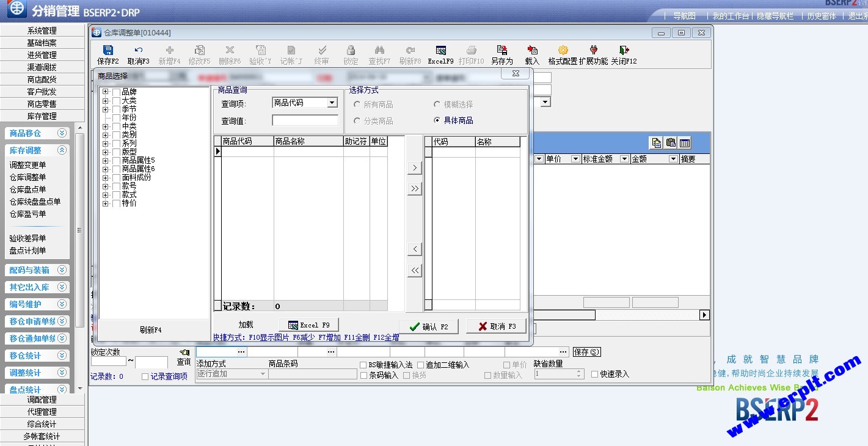Enable BS敏捷输入法 checkbox
Image resolution: width=868 pixels, height=446 pixels.
363,365
